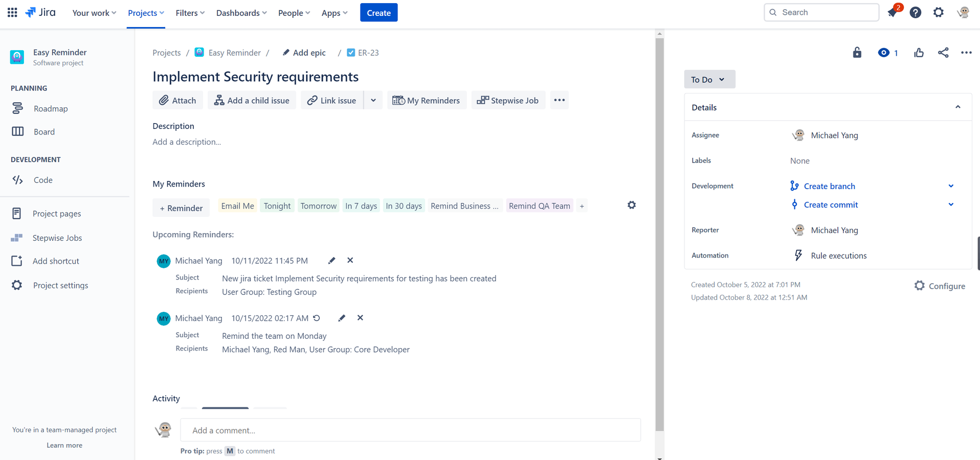Open the settings gear in top bar

click(939, 12)
